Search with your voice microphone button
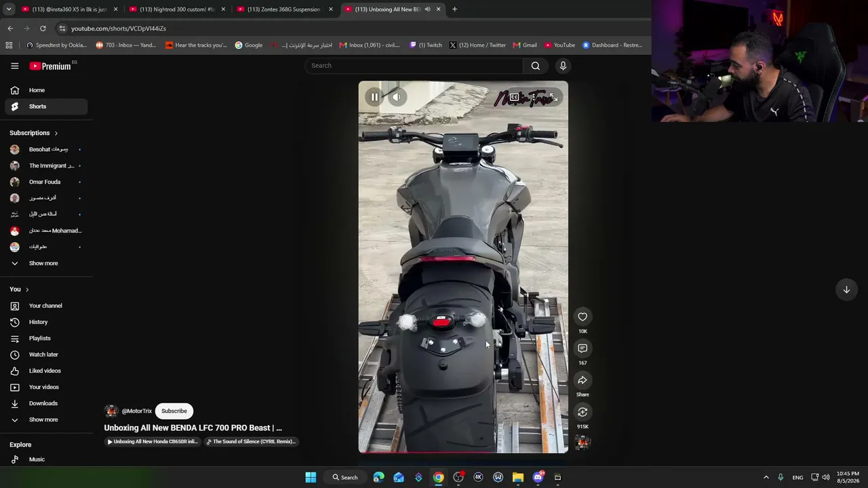 click(x=563, y=66)
